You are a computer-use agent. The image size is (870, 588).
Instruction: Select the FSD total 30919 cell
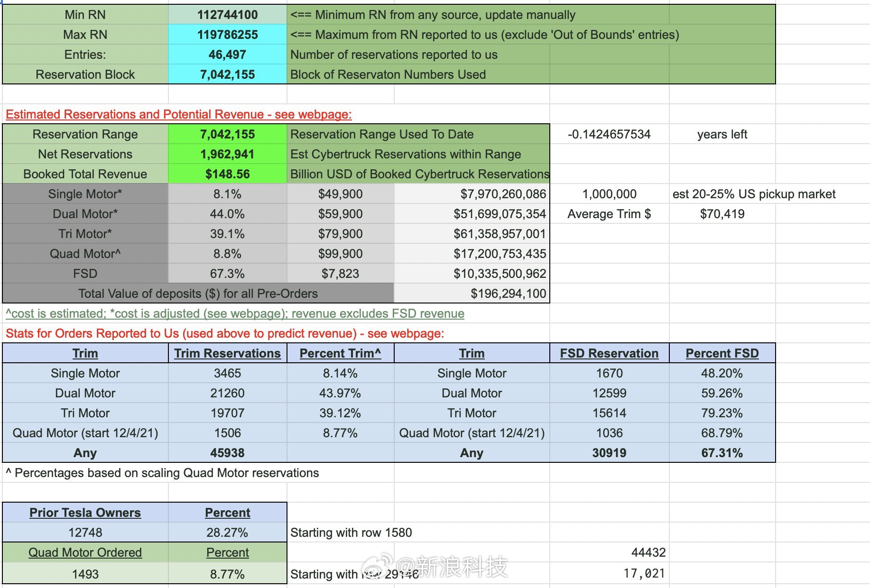[x=609, y=453]
